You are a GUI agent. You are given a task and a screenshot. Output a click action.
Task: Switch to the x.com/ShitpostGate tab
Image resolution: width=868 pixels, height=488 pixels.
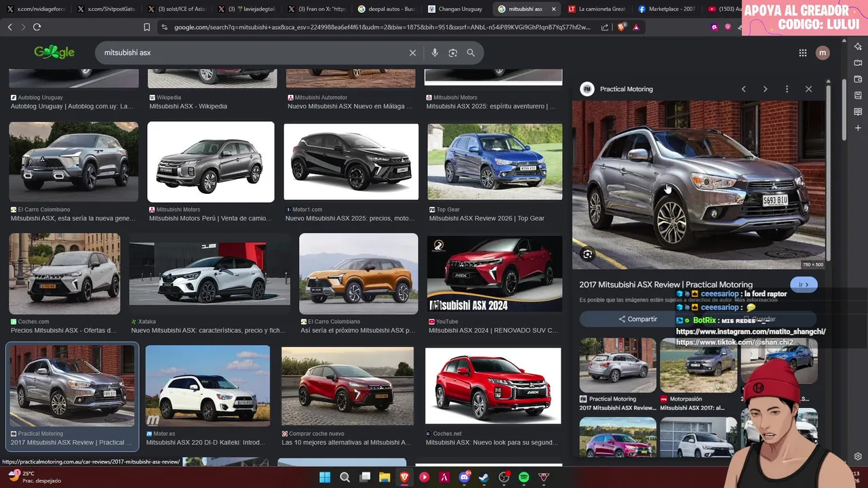click(x=105, y=9)
